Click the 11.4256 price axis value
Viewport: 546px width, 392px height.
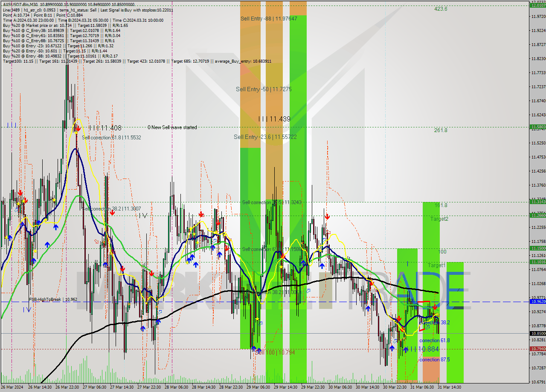point(538,171)
